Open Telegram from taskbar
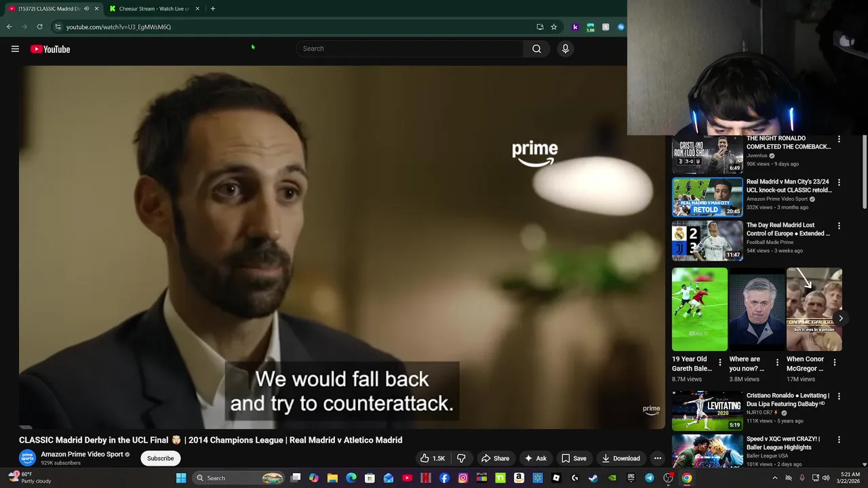Viewport: 868px width, 488px height. [650, 478]
